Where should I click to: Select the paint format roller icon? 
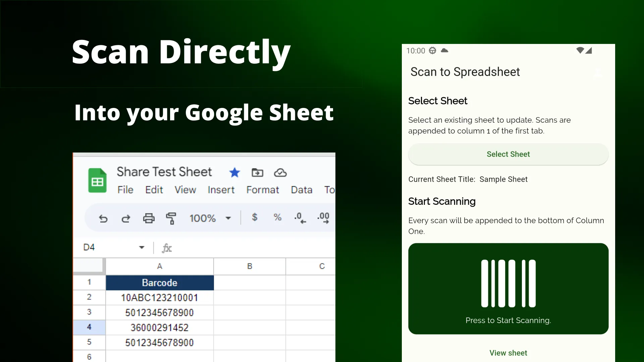click(x=171, y=218)
